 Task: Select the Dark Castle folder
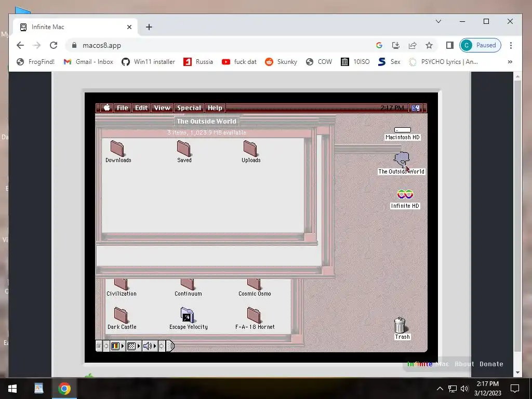click(122, 318)
